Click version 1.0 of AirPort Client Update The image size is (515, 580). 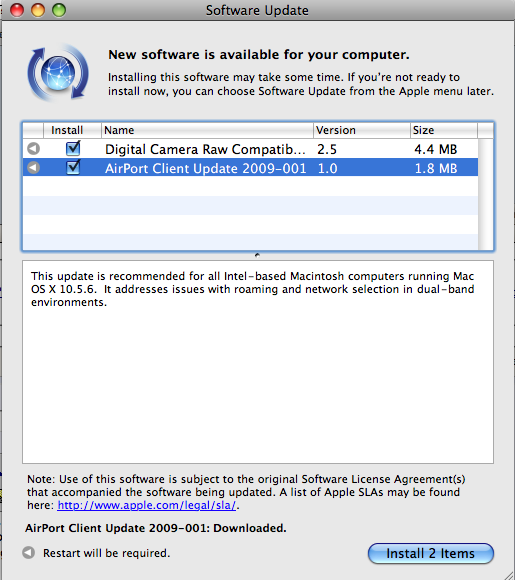(328, 169)
